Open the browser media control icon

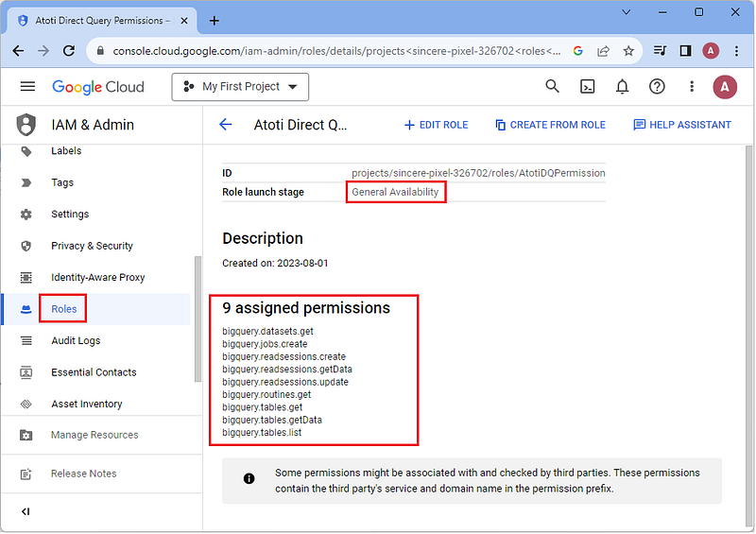tap(660, 51)
